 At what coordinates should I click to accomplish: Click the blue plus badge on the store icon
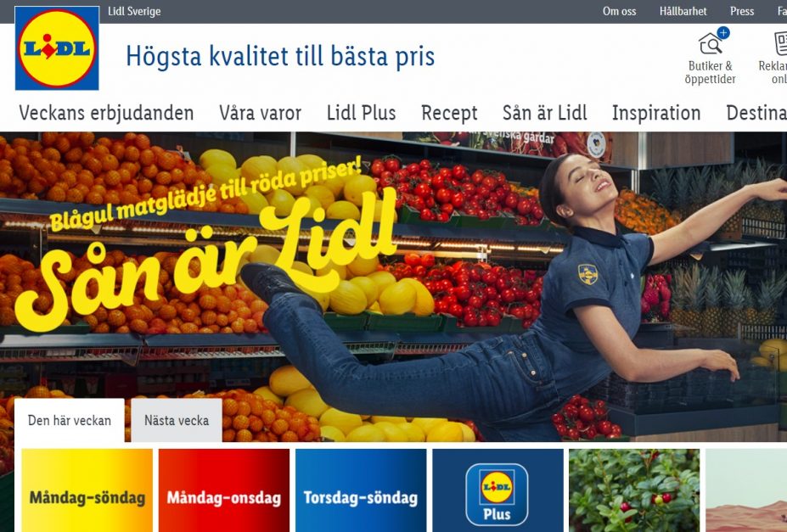(x=723, y=33)
